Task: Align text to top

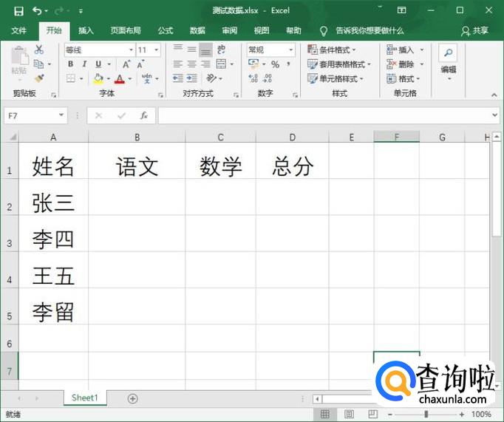Action: tap(178, 49)
